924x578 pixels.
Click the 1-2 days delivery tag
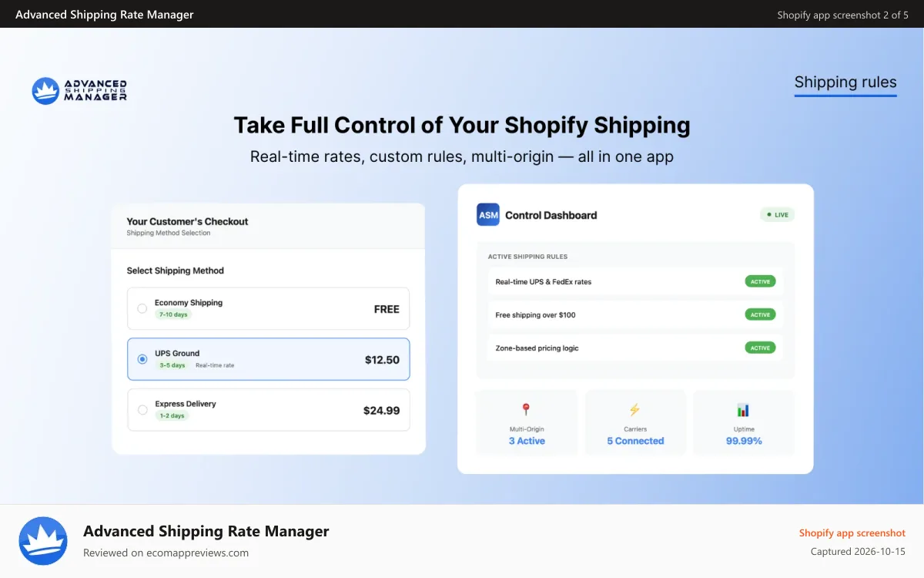pos(172,415)
